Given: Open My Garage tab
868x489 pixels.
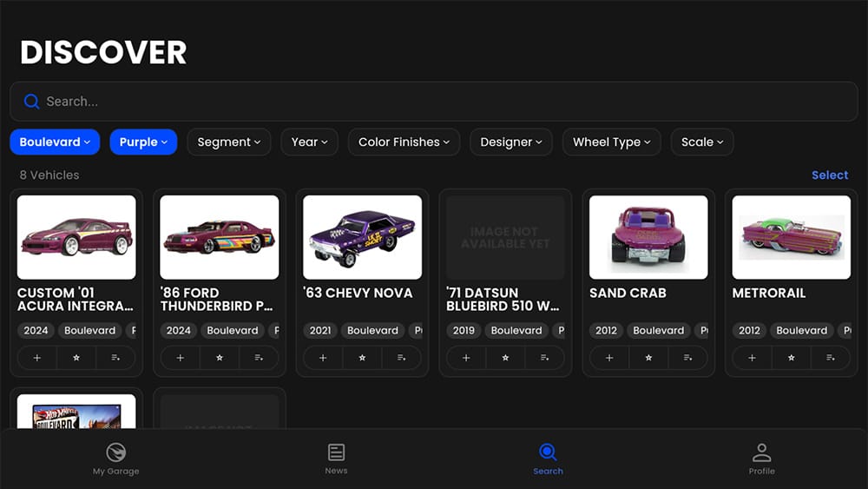Looking at the screenshot, I should click(115, 459).
